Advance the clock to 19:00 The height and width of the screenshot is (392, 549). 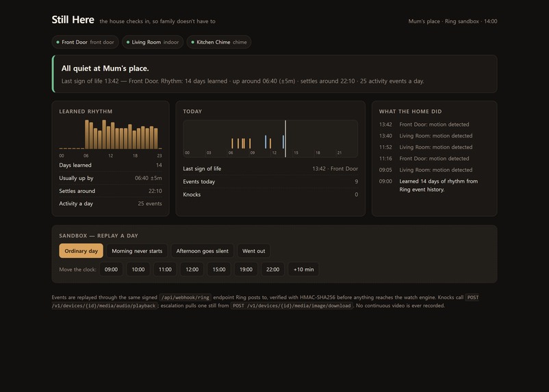[246, 270]
